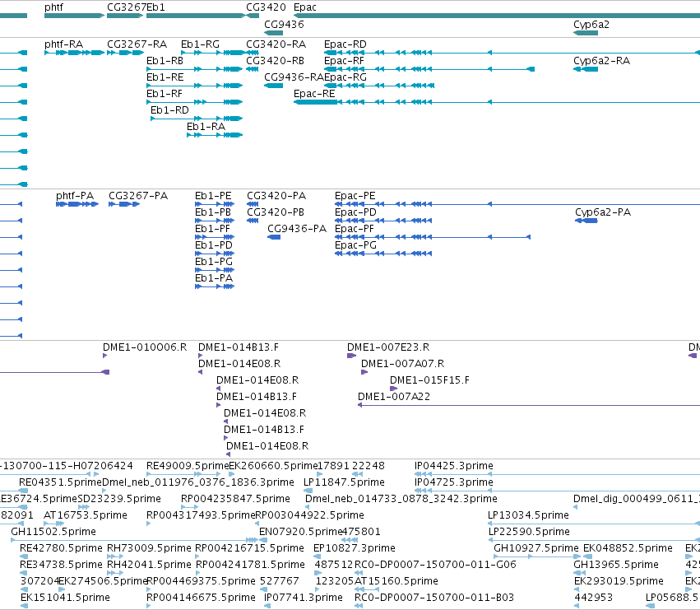Select EST GH11502.5prime
The height and width of the screenshot is (610, 700).
point(134,540)
